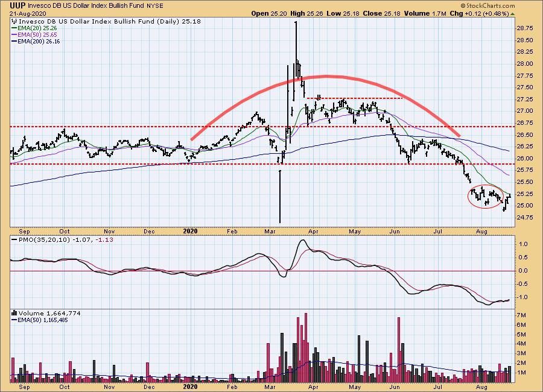
Task: Click the 27.25 price axis label
Action: click(525, 99)
